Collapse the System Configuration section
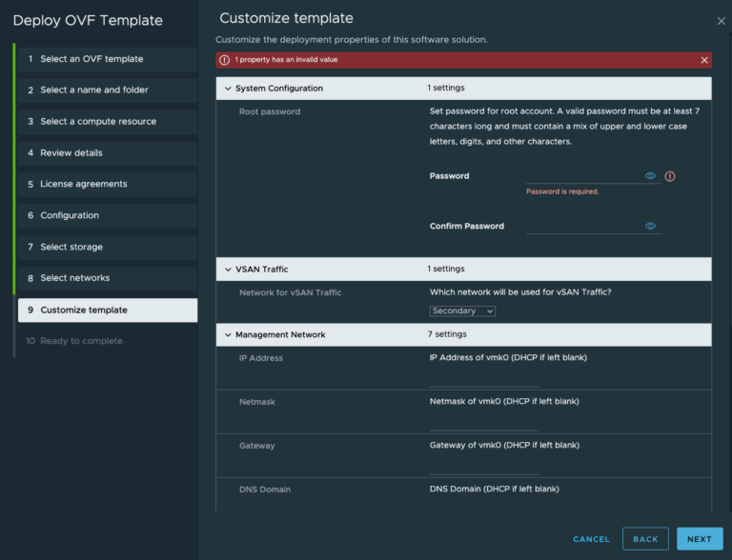The width and height of the screenshot is (732, 560). pos(228,89)
